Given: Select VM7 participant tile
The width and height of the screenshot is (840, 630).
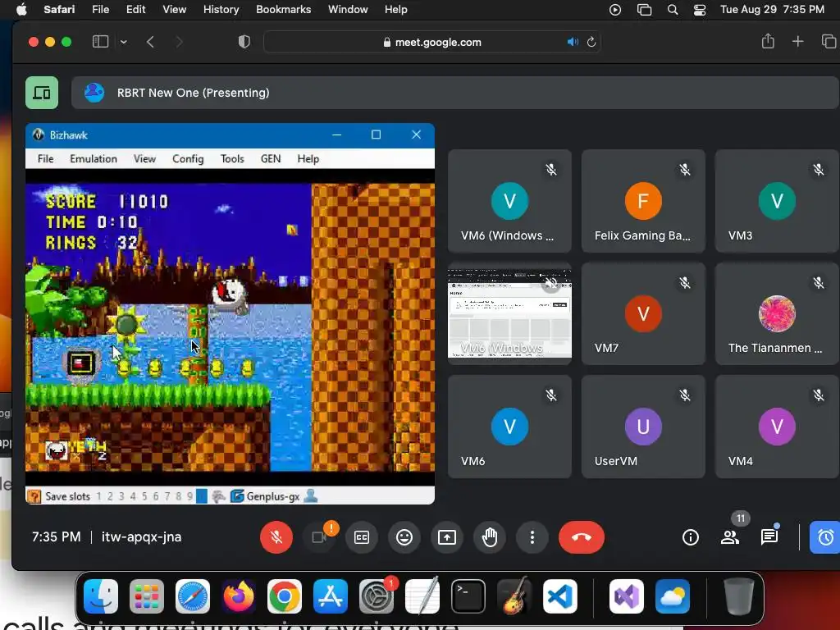Looking at the screenshot, I should 643,314.
